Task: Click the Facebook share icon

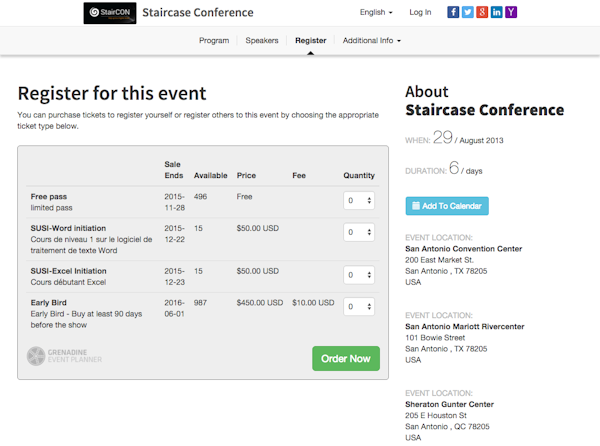Action: tap(453, 13)
